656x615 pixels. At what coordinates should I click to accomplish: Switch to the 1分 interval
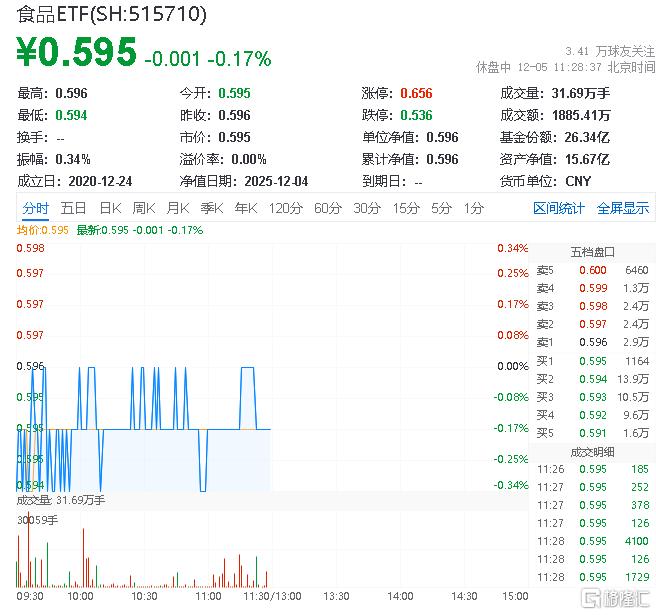[473, 208]
